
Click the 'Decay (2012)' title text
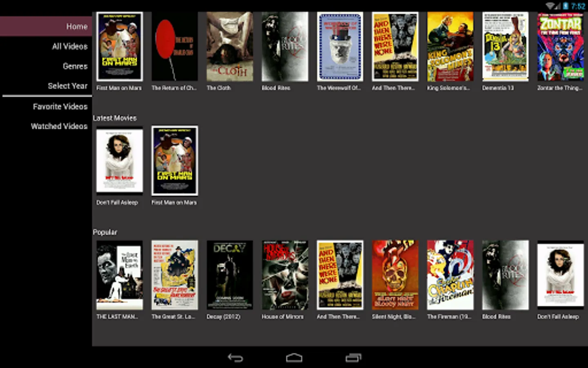[223, 316]
